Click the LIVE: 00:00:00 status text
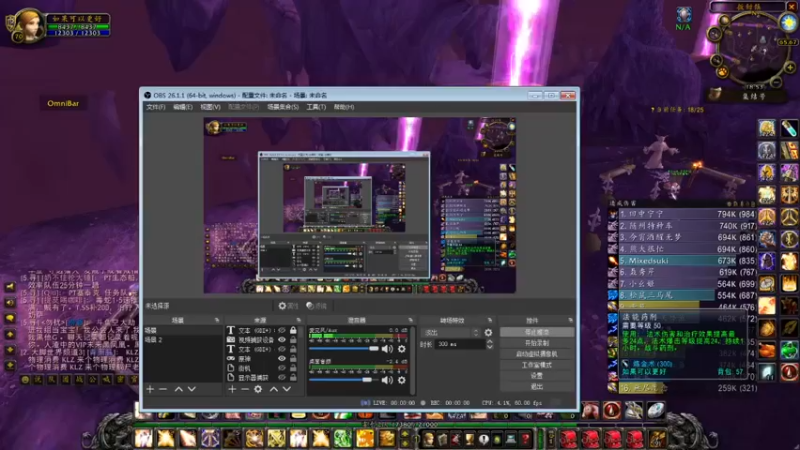 [394, 403]
